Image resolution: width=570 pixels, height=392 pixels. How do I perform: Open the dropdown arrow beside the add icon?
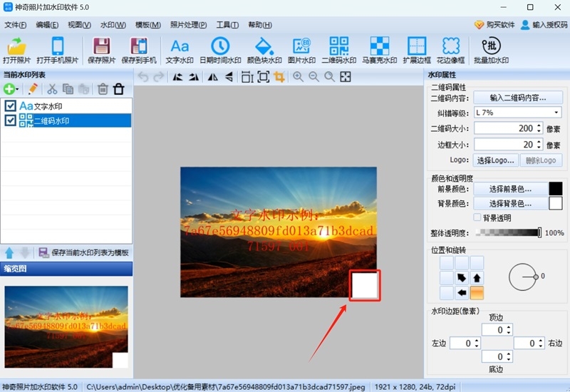tap(17, 89)
